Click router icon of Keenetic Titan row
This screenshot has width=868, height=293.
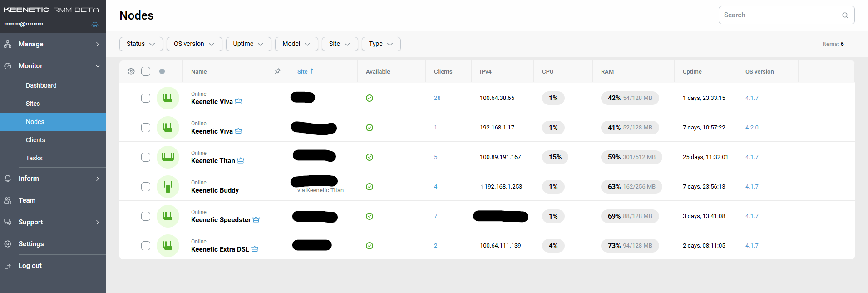[168, 157]
